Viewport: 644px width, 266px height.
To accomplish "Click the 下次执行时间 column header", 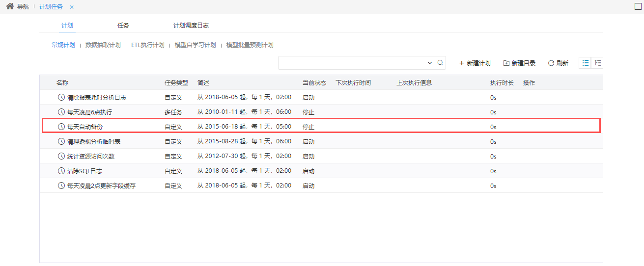I will pyautogui.click(x=353, y=82).
